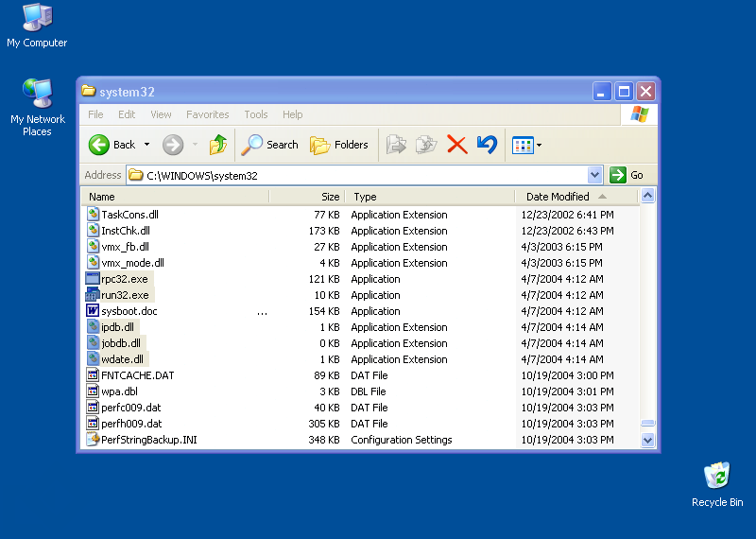Click the scrollbar down arrow
Image resolution: width=756 pixels, height=539 pixels.
click(647, 440)
